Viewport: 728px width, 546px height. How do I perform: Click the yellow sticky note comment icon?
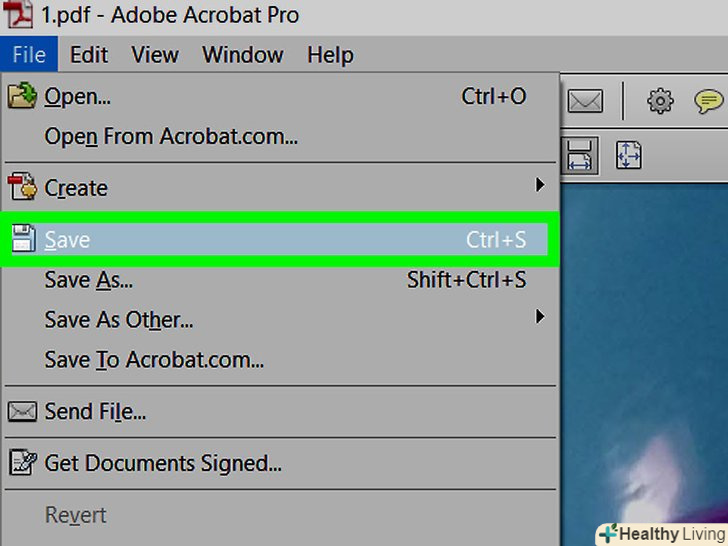click(x=709, y=101)
